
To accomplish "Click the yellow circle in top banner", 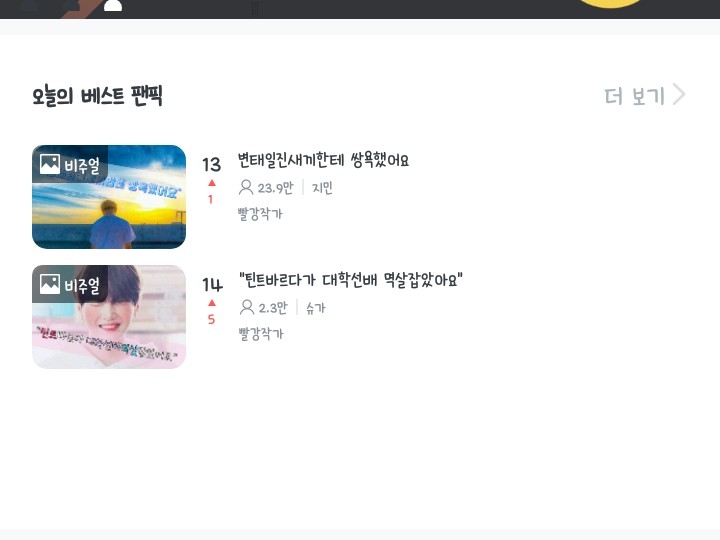I will [x=611, y=4].
